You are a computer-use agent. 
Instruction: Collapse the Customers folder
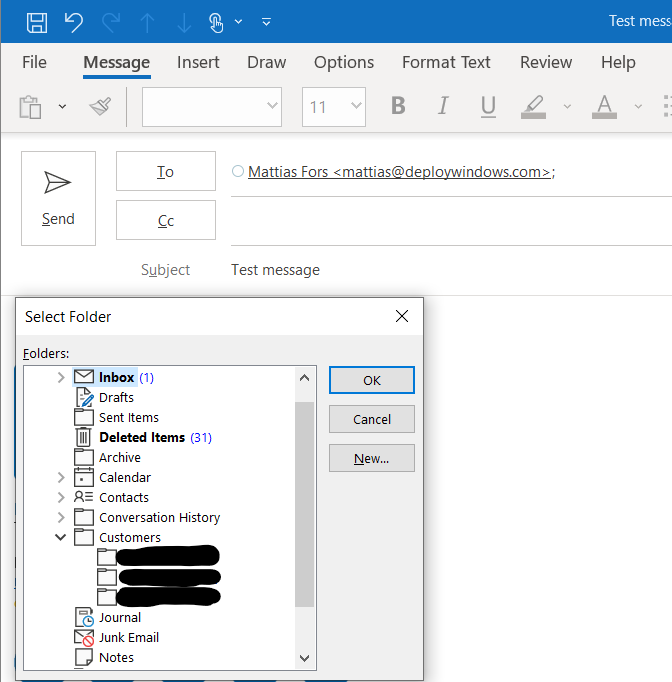pos(61,537)
